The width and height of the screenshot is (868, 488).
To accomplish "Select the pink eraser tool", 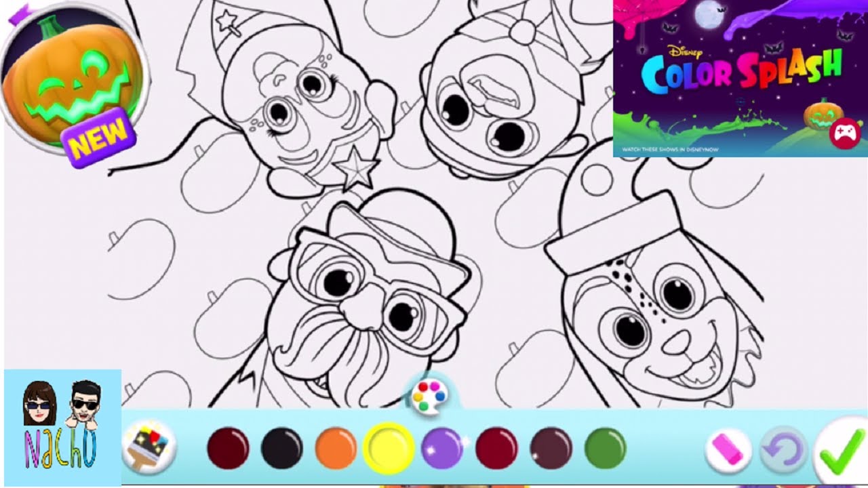I will [728, 450].
